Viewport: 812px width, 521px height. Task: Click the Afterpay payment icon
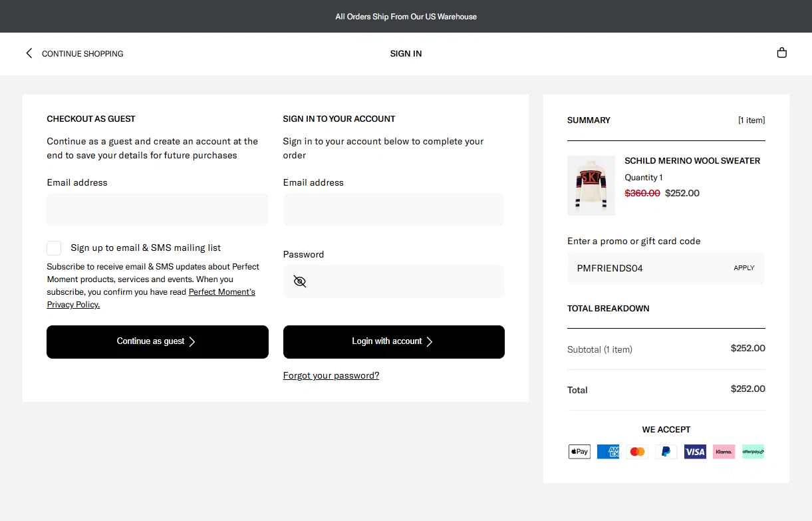click(753, 452)
